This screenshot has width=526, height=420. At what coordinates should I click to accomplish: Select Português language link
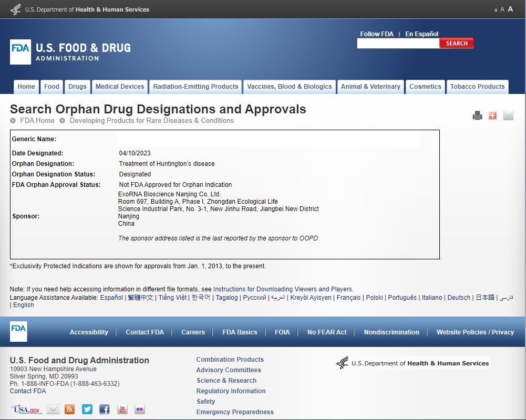(x=402, y=297)
